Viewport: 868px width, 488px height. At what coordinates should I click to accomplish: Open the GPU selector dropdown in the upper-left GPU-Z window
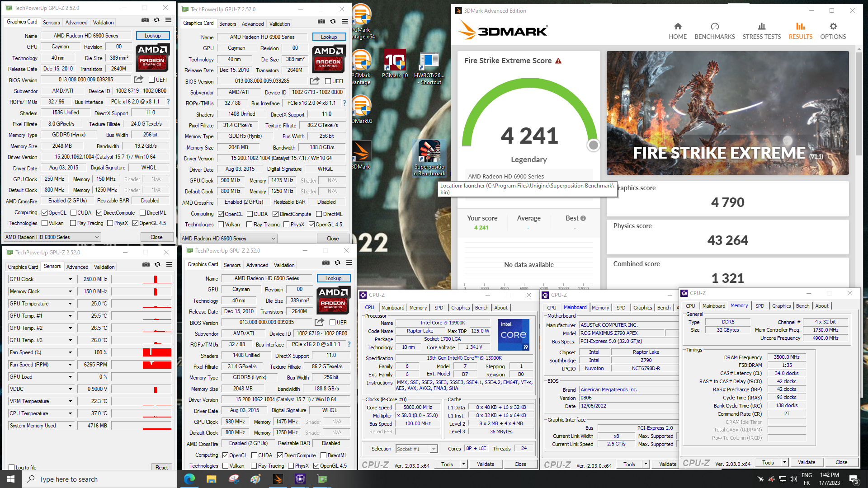(x=52, y=237)
